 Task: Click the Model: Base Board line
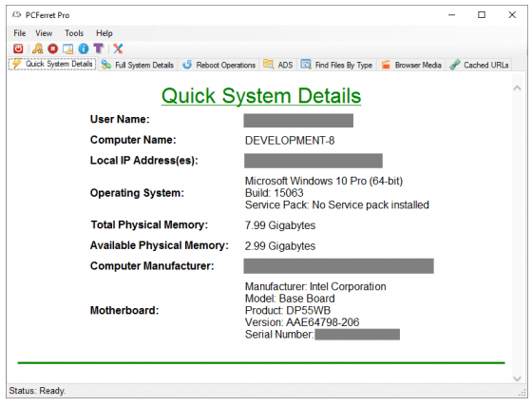290,299
